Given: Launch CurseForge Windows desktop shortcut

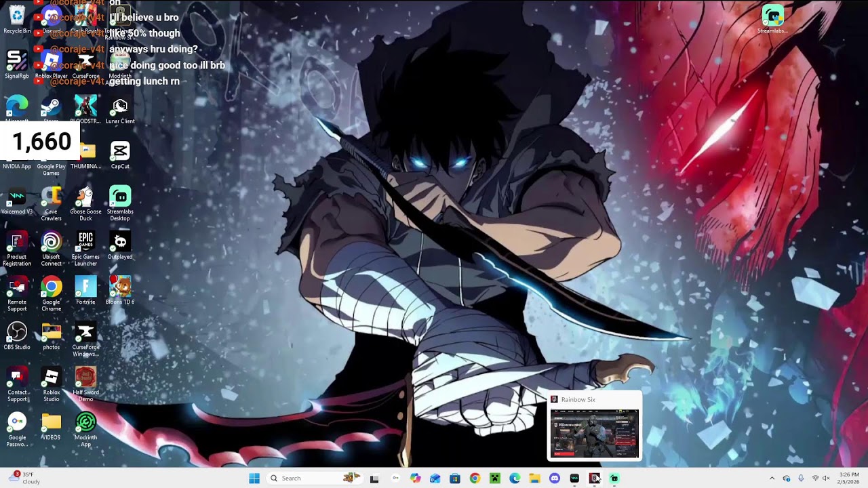Looking at the screenshot, I should 85,340.
